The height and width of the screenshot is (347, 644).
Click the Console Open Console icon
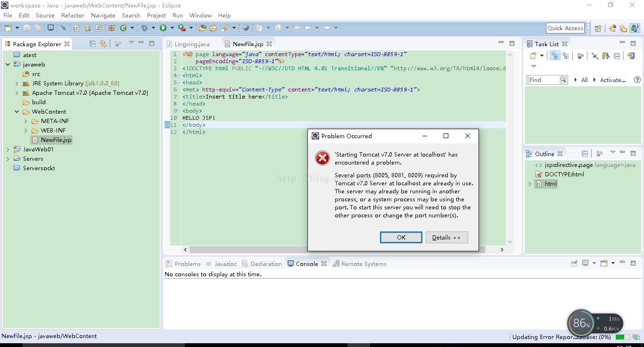pyautogui.click(x=604, y=263)
